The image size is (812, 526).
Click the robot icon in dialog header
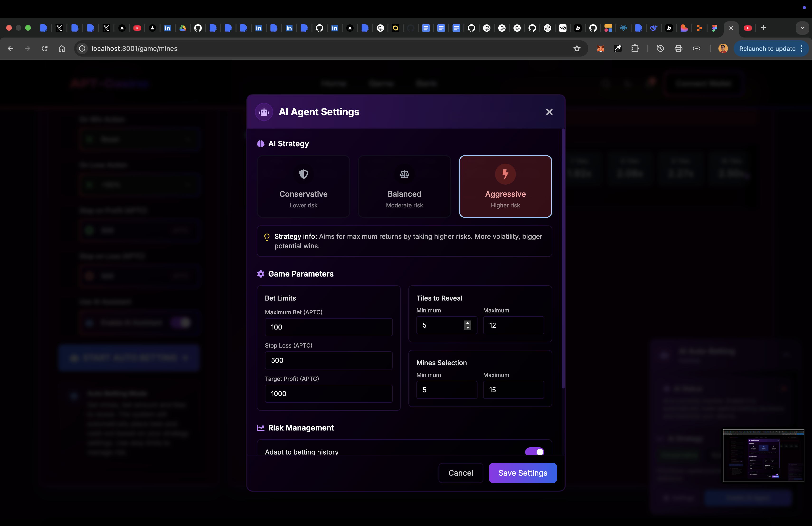[264, 112]
